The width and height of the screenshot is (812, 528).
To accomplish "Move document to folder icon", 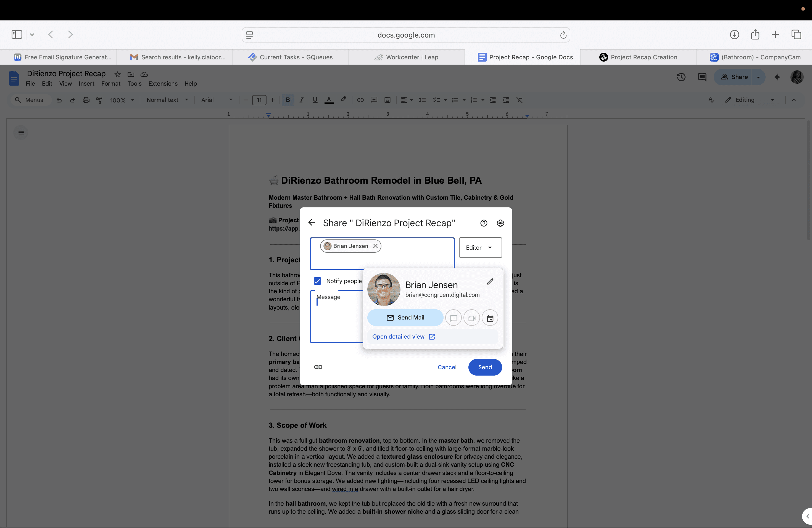I will click(x=131, y=74).
